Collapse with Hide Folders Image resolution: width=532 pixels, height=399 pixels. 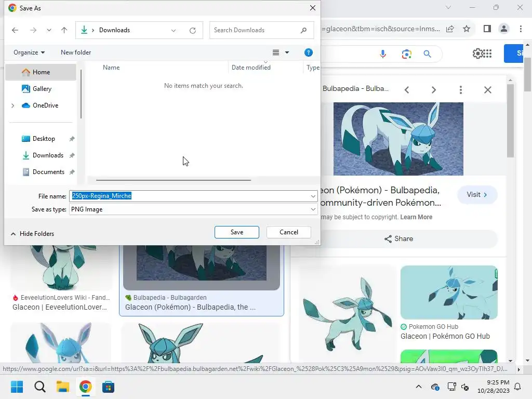[32, 234]
